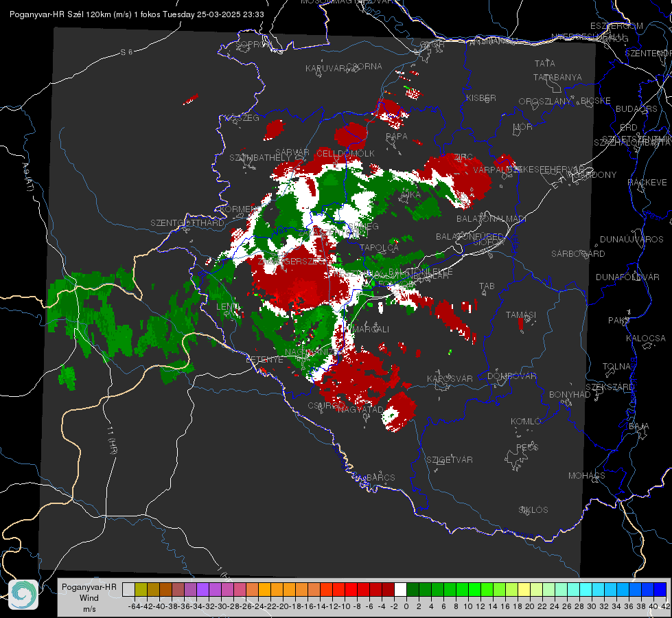Choose the olive swatch between -64 and -42
Image resolution: width=672 pixels, height=618 pixels.
click(x=141, y=589)
